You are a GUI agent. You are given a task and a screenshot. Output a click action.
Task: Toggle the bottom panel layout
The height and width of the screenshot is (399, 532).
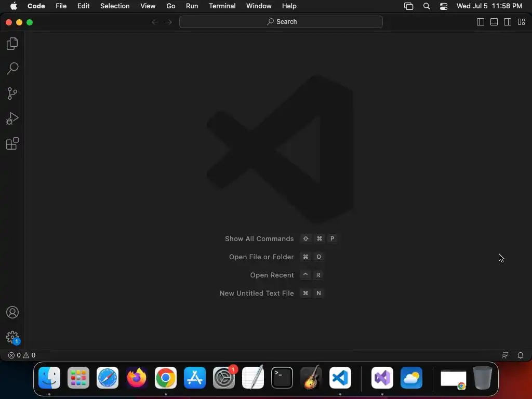pos(494,22)
